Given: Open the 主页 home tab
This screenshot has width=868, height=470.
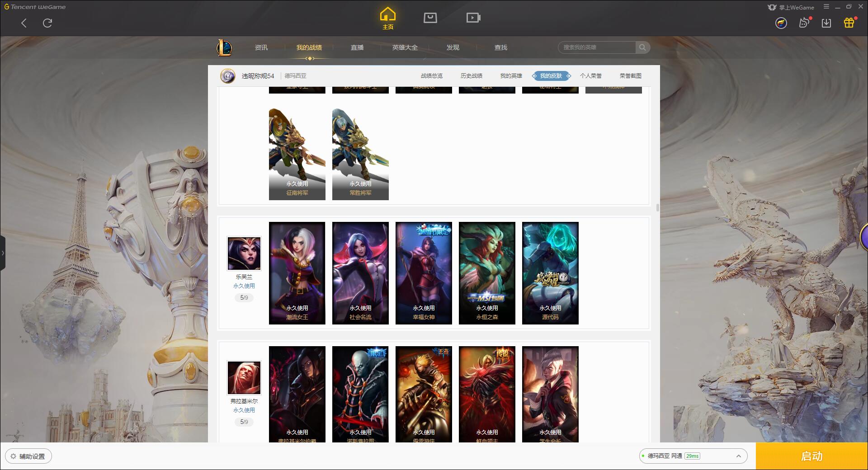Looking at the screenshot, I should (x=388, y=19).
